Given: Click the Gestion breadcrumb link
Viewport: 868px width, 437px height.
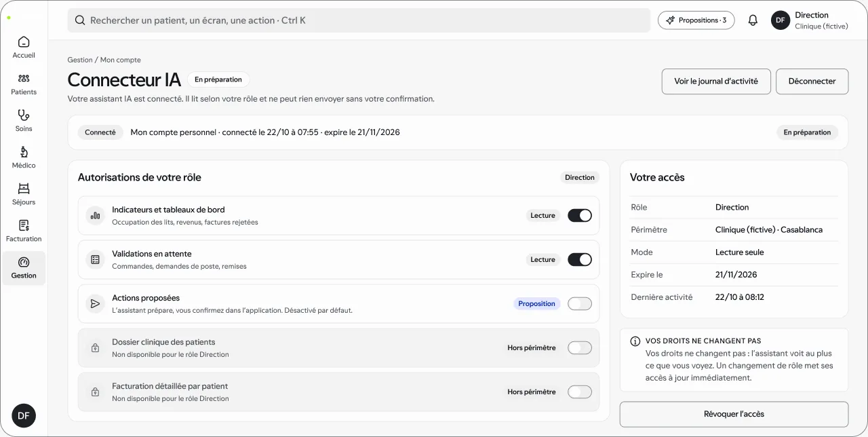Looking at the screenshot, I should 80,60.
